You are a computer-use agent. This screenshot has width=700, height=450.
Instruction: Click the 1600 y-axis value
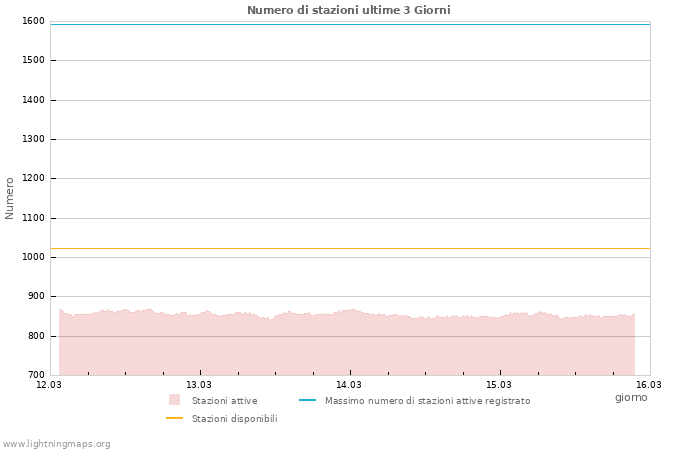click(33, 21)
